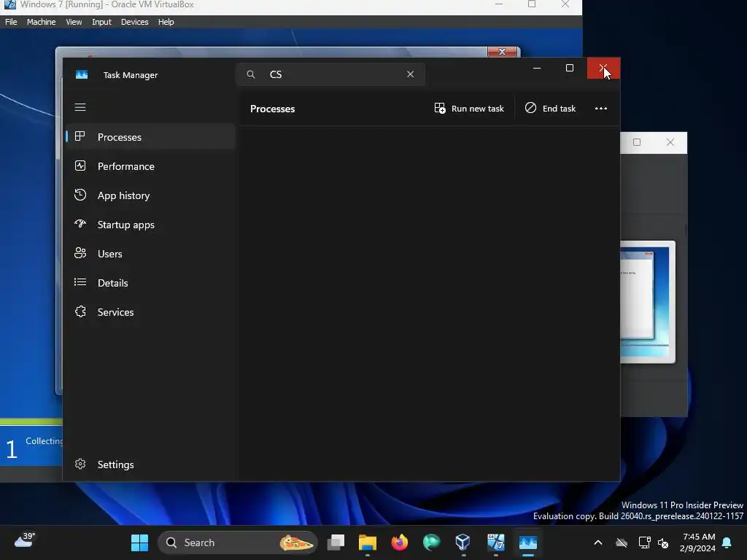Open the Users page
Viewport: 747px width, 560px height.
coord(150,254)
